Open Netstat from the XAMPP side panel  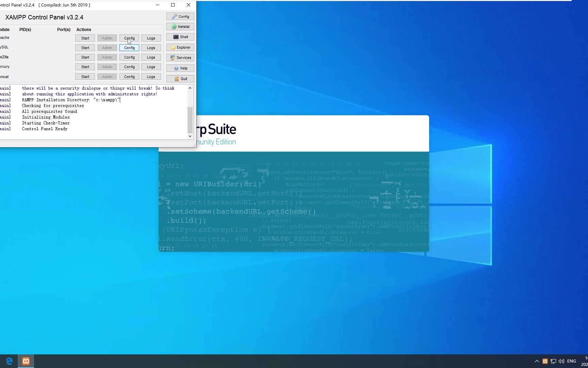[x=180, y=27]
